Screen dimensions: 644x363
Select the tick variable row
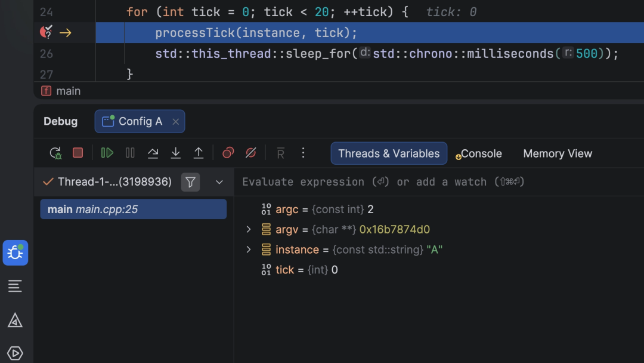pos(439,270)
